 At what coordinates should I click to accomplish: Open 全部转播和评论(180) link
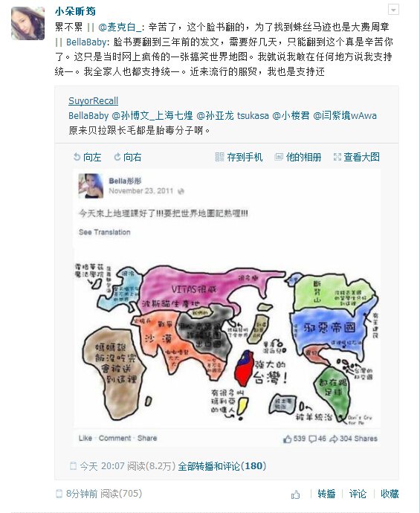[x=222, y=466]
